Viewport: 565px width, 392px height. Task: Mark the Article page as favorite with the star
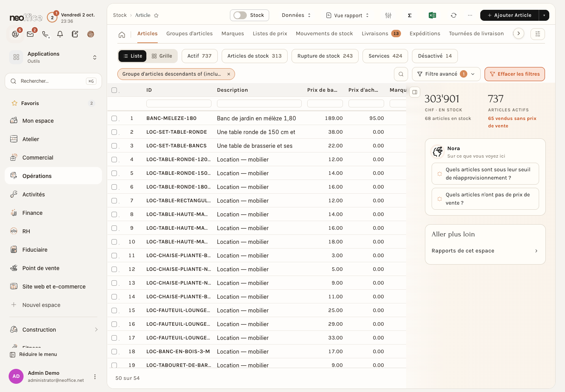[156, 15]
